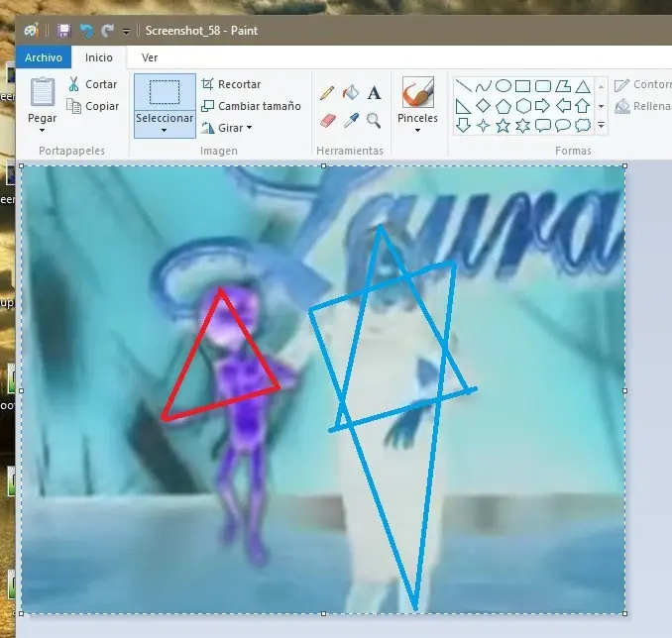
Task: Expand the Pegar dropdown arrow
Action: click(42, 130)
